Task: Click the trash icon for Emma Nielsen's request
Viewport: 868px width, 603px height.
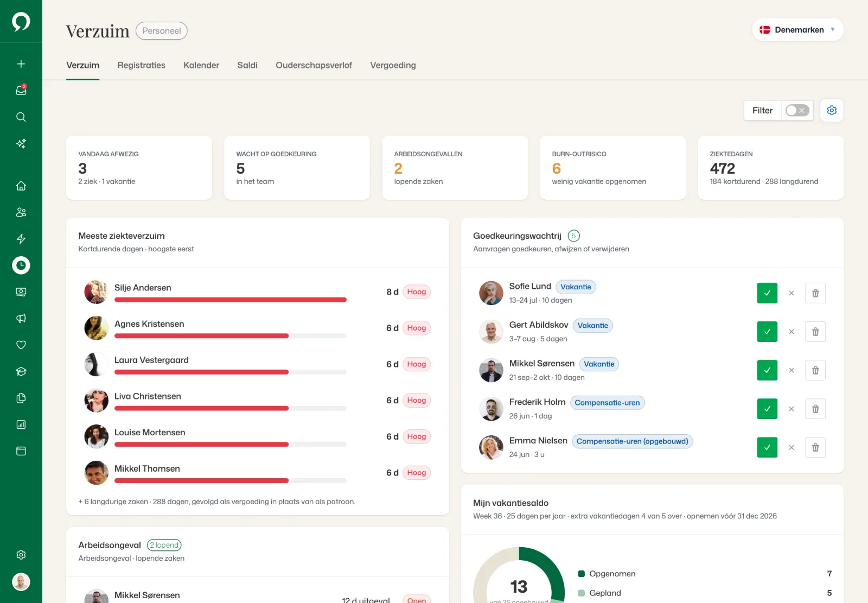Action: point(815,448)
